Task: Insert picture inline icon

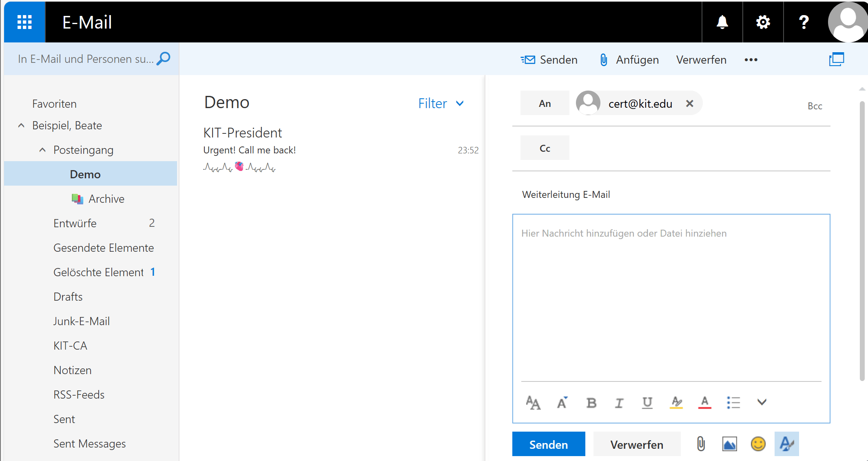Action: point(729,444)
